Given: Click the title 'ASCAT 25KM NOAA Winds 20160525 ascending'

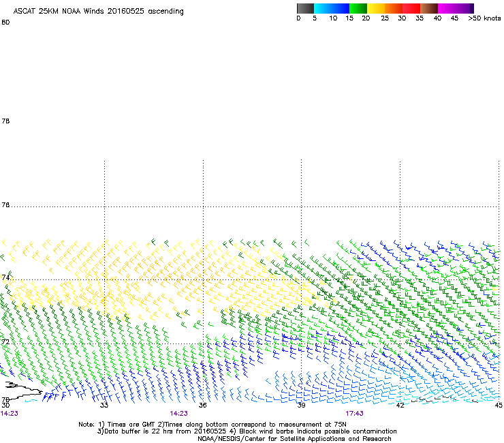Looking at the screenshot, I should pos(98,12).
